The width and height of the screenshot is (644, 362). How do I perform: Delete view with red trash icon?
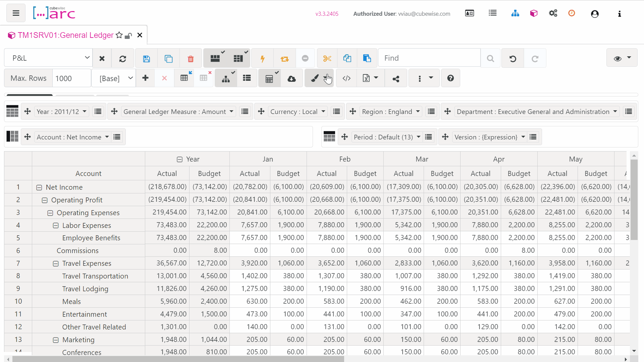coord(191,59)
